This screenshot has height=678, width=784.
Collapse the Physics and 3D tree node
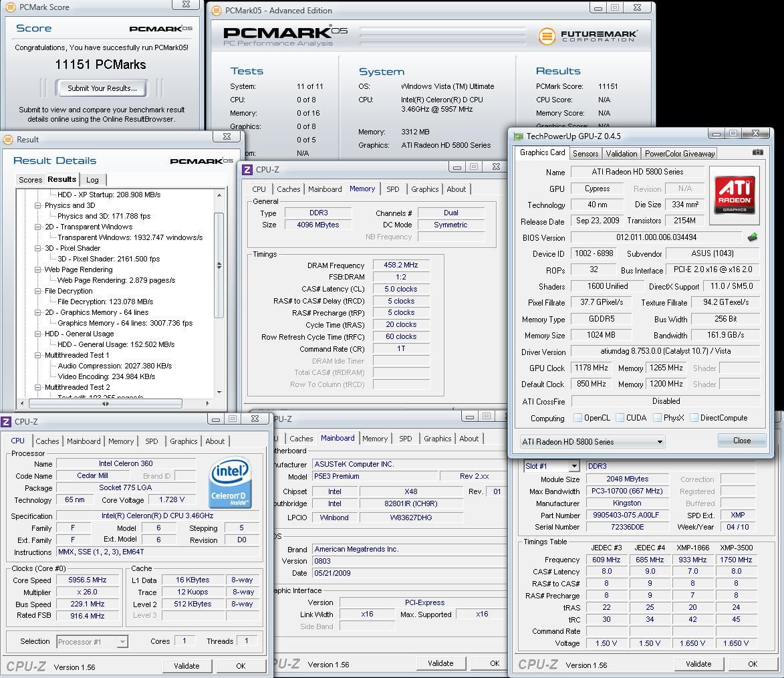37,206
